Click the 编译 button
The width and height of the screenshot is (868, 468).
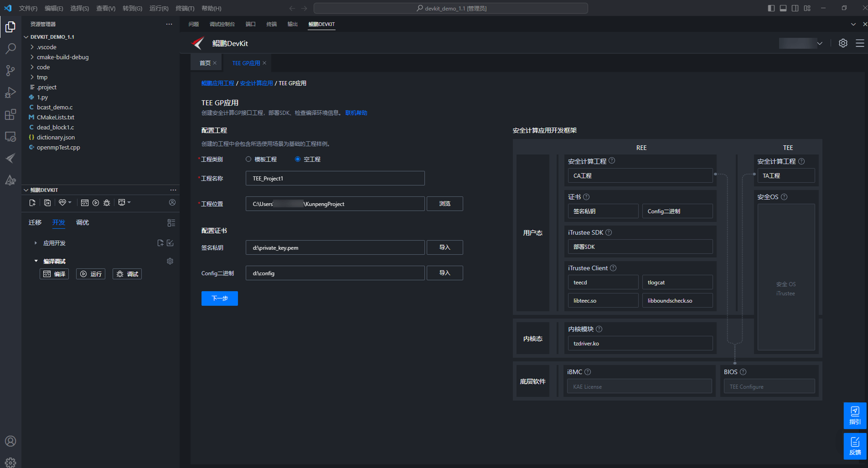pyautogui.click(x=54, y=274)
